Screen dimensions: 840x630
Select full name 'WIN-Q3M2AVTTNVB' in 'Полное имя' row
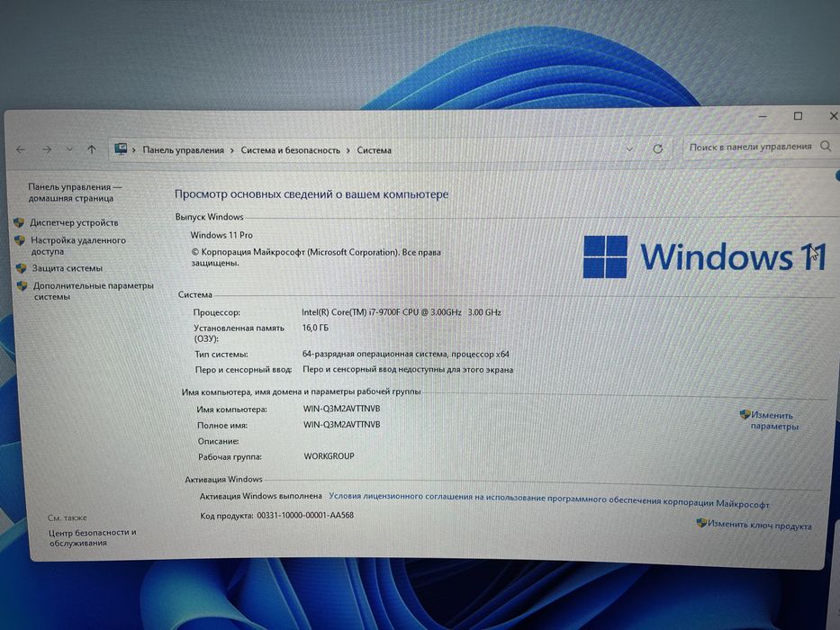[342, 424]
